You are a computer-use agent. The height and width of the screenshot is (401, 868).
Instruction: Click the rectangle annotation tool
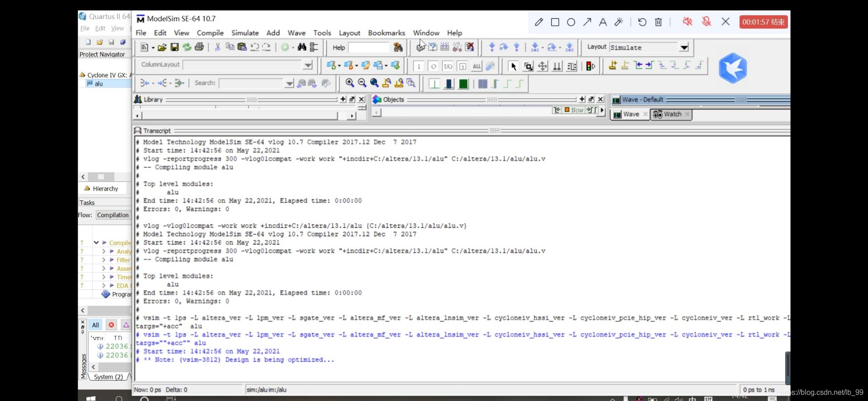click(555, 22)
